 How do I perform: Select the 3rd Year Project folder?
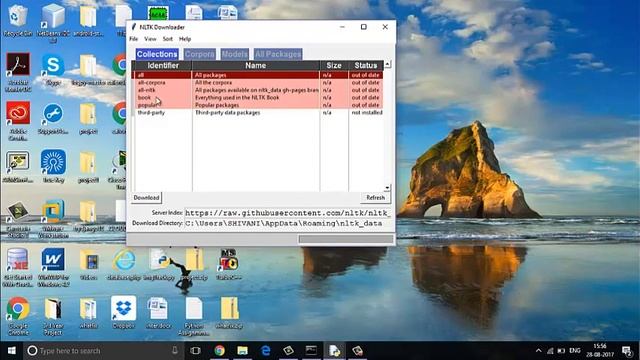(53, 316)
